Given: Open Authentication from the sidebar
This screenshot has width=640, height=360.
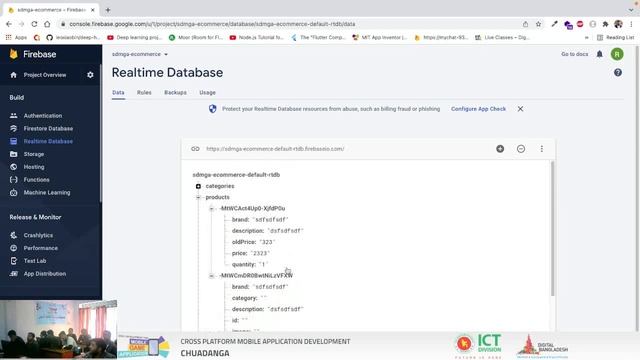Looking at the screenshot, I should 42,116.
